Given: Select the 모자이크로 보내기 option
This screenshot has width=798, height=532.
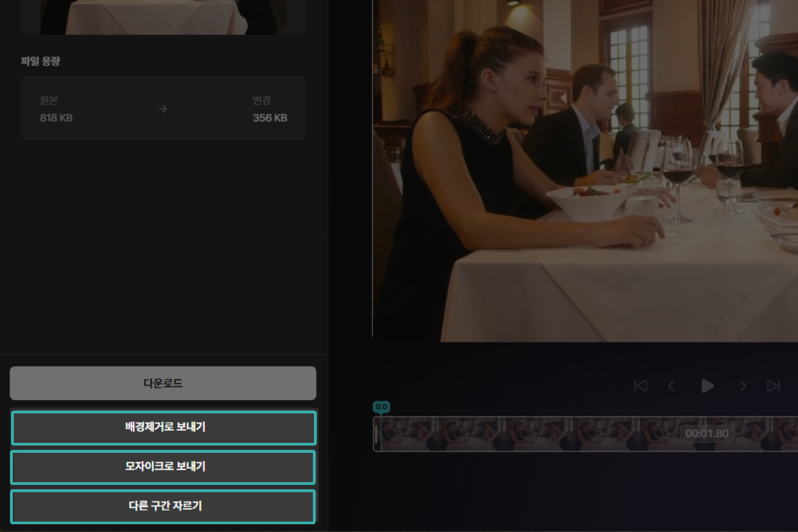Looking at the screenshot, I should [163, 467].
